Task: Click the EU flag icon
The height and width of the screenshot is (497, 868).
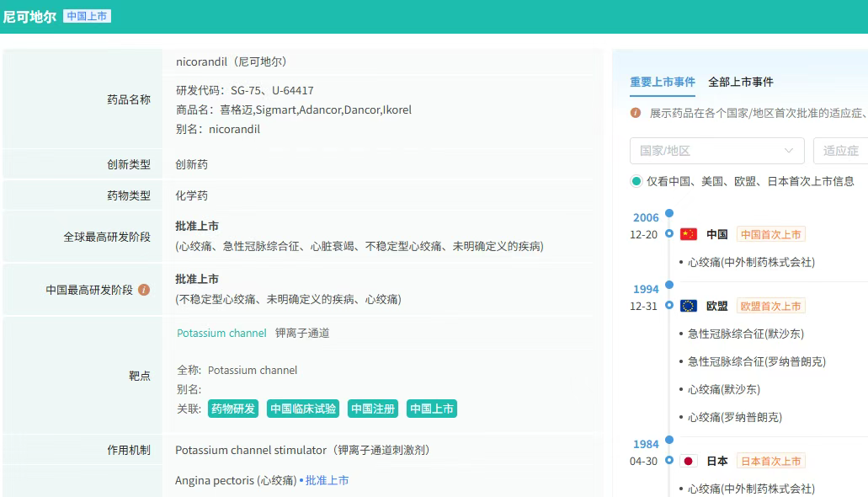Action: (x=689, y=306)
